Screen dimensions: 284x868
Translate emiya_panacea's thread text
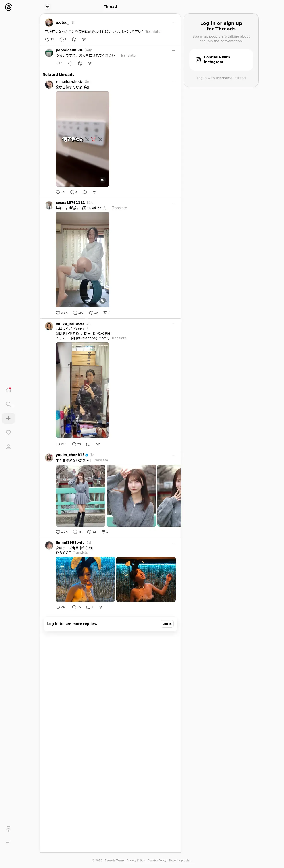pyautogui.click(x=119, y=338)
